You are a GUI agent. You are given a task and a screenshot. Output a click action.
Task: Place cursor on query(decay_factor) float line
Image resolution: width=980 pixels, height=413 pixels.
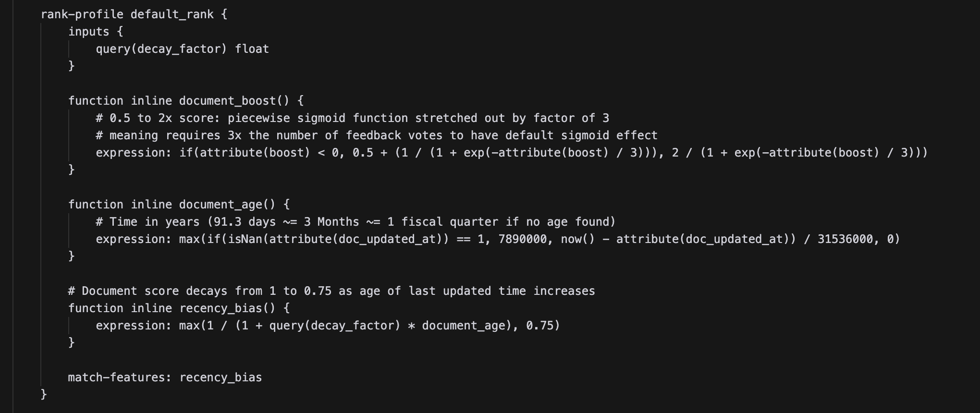(183, 49)
